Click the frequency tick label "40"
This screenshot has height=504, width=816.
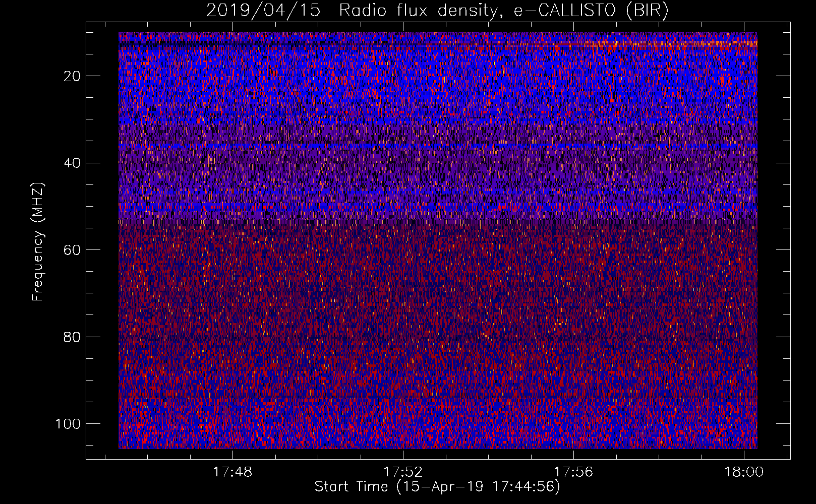(x=73, y=163)
